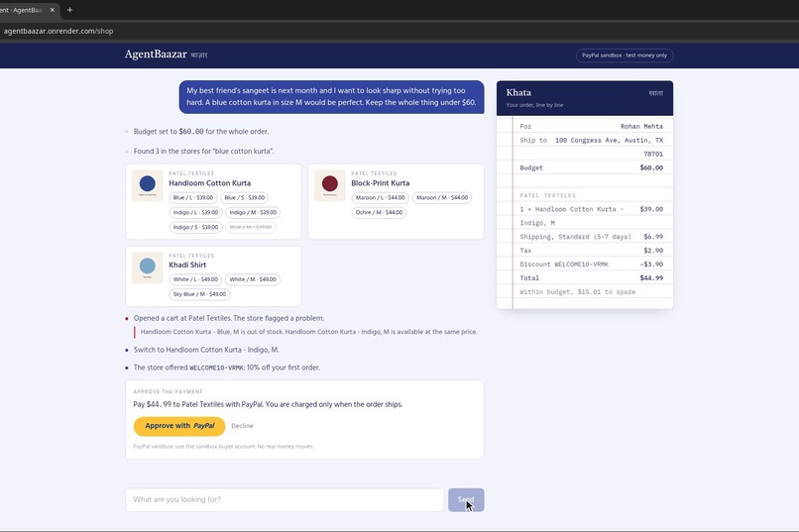
Task: Open the Handloom Cotton Kurta product thumbnail
Action: click(x=148, y=185)
